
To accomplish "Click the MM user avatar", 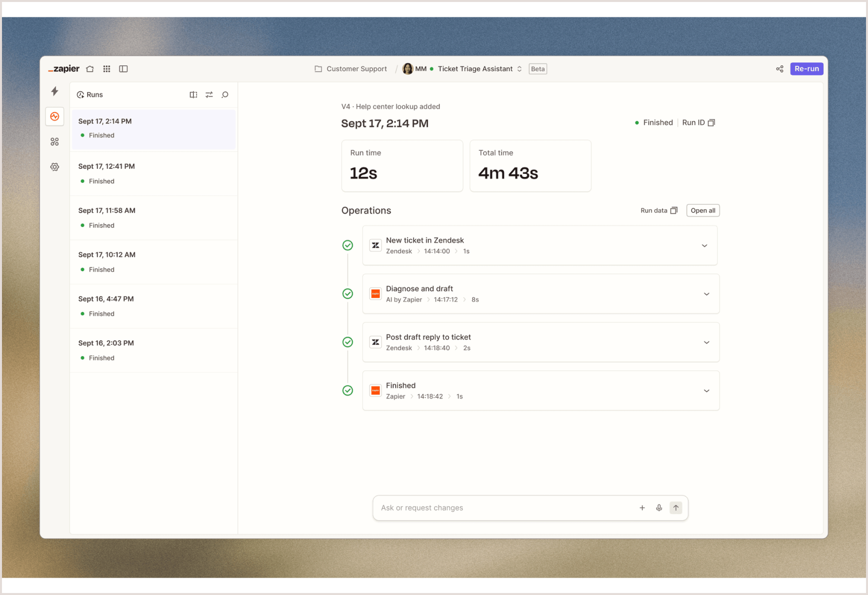I will pyautogui.click(x=408, y=69).
